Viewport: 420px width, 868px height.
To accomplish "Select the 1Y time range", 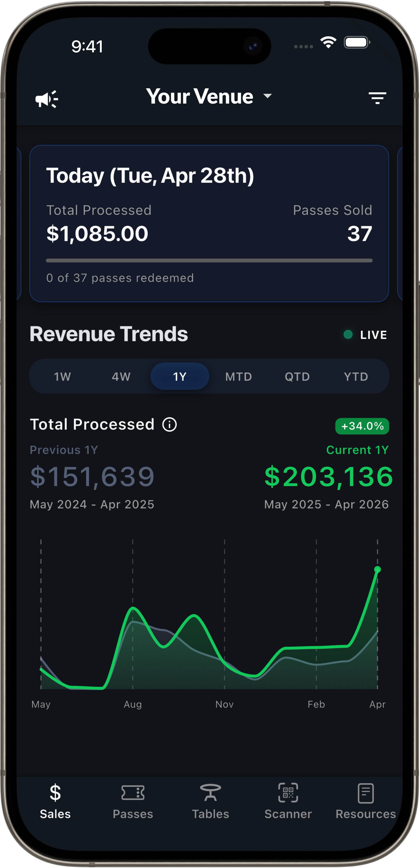I will coord(180,376).
